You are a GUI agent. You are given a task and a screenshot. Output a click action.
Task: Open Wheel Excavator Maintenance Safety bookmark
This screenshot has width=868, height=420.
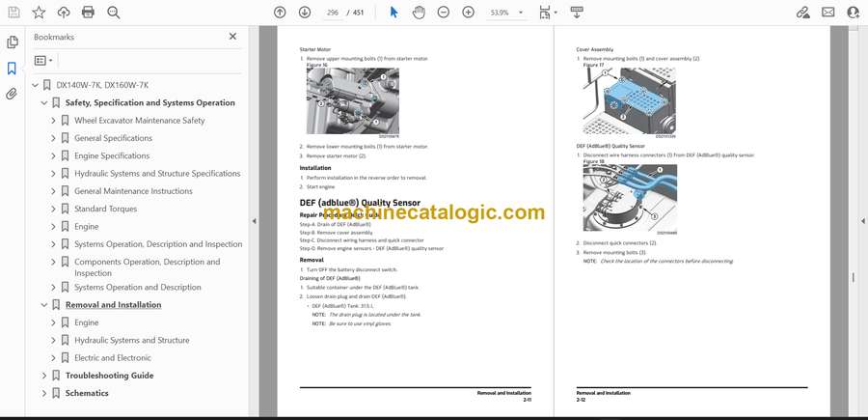(140, 121)
